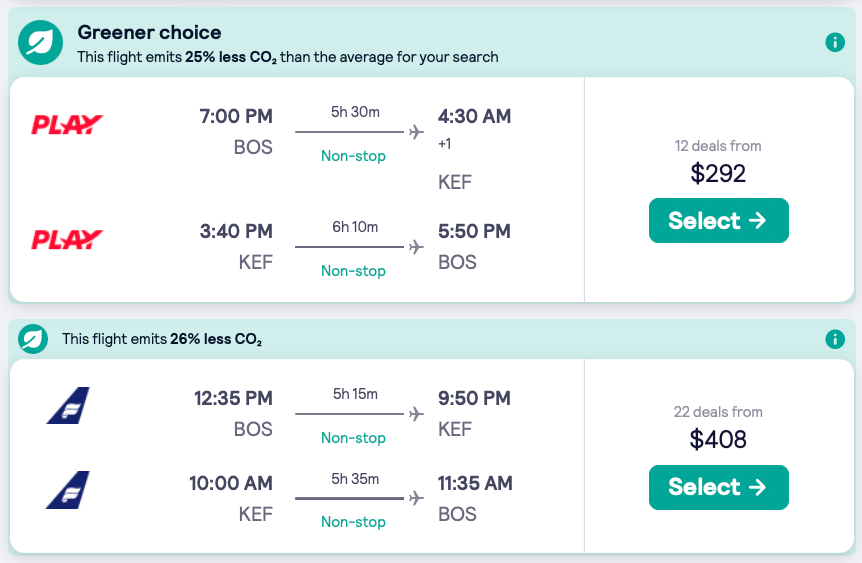Click Icelandair logo for 12:35 PM flight

[68, 405]
